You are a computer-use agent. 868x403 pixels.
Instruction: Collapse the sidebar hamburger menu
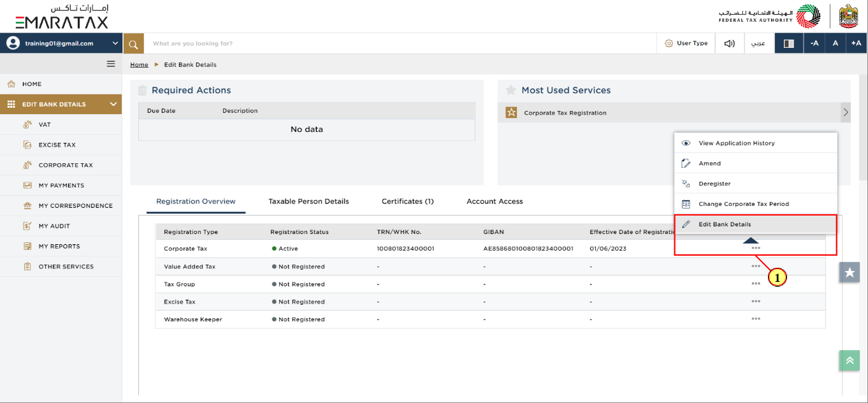coord(111,64)
